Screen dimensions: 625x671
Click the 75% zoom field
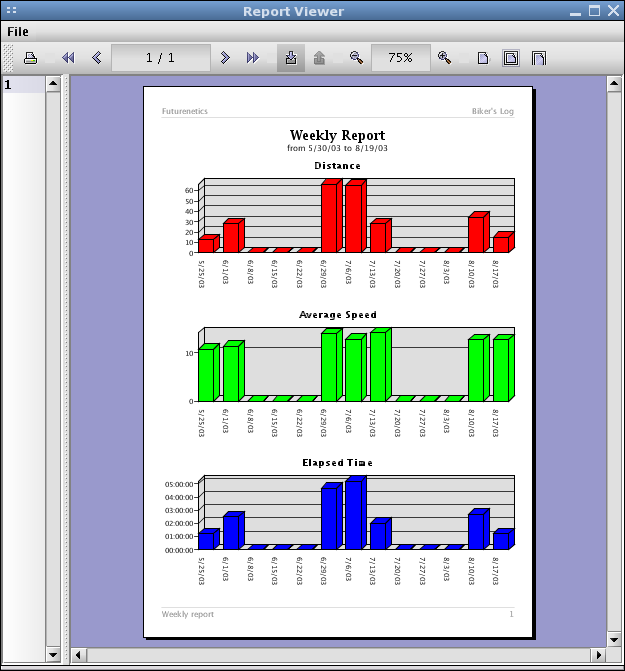click(401, 58)
